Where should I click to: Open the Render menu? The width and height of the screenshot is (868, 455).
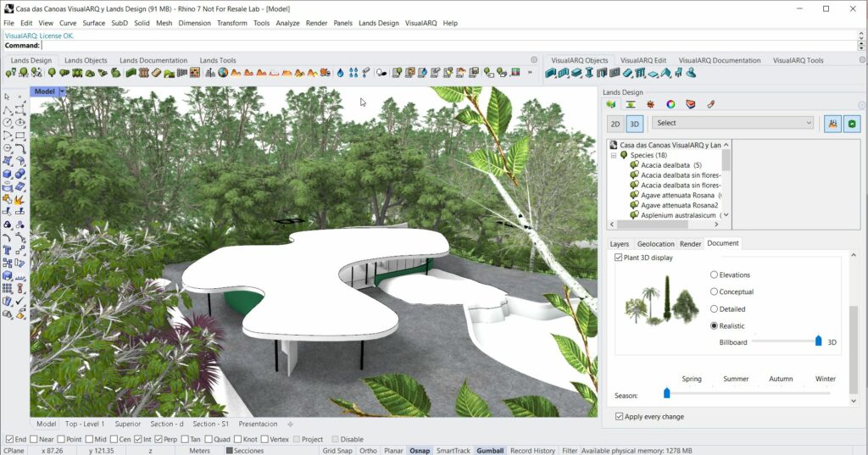pos(317,23)
